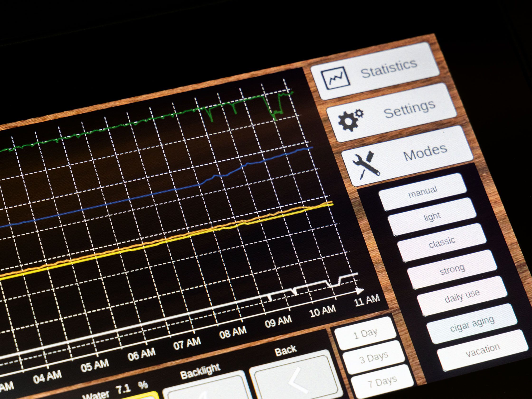Show 7 Days chart range
Viewport: 532px width, 399px height.
(x=382, y=382)
